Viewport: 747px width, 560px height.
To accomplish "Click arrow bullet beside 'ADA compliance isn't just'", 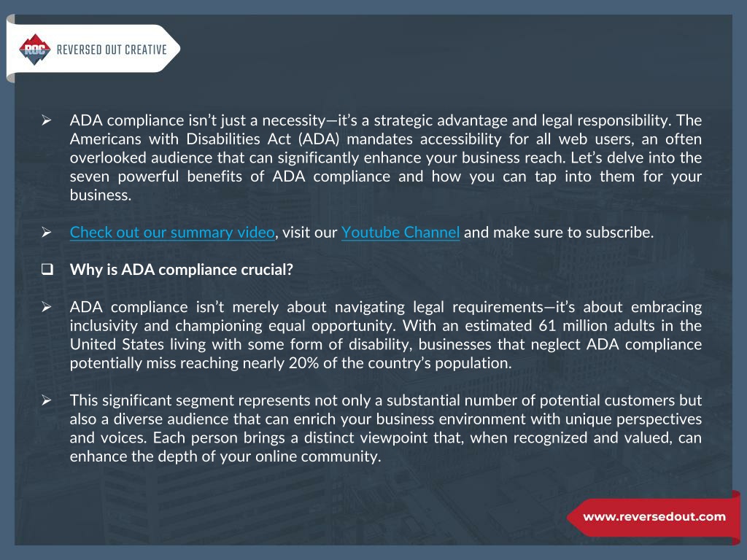I will coord(46,120).
